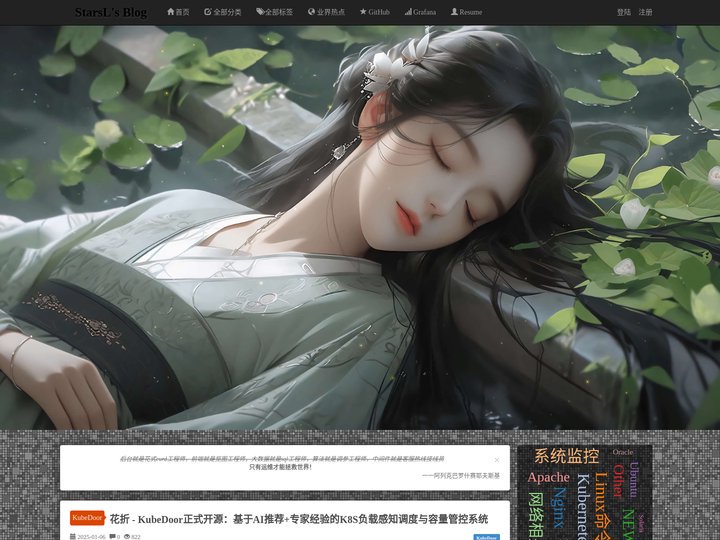Select Apache tag in tag cloud
Image resolution: width=720 pixels, height=540 pixels.
pyautogui.click(x=548, y=478)
